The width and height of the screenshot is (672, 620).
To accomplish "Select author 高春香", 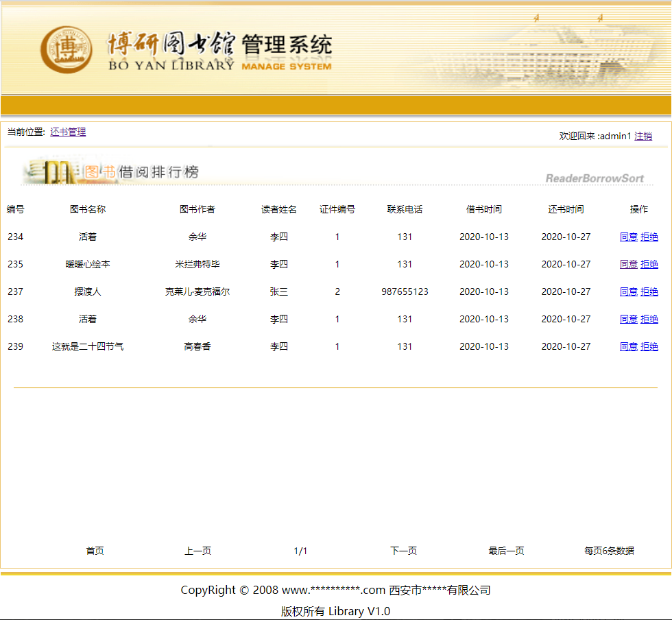I will pyautogui.click(x=197, y=346).
